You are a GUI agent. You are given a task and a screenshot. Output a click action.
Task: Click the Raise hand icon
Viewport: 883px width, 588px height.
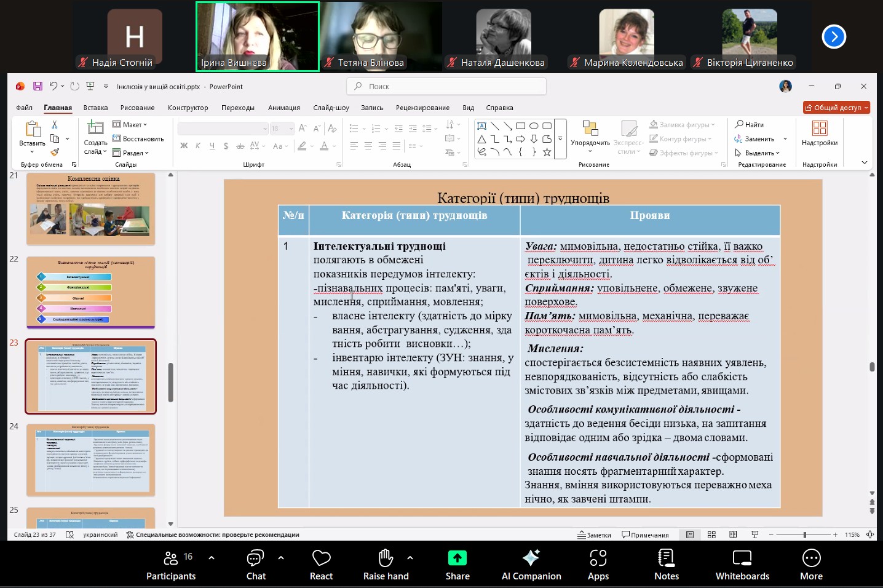click(386, 558)
